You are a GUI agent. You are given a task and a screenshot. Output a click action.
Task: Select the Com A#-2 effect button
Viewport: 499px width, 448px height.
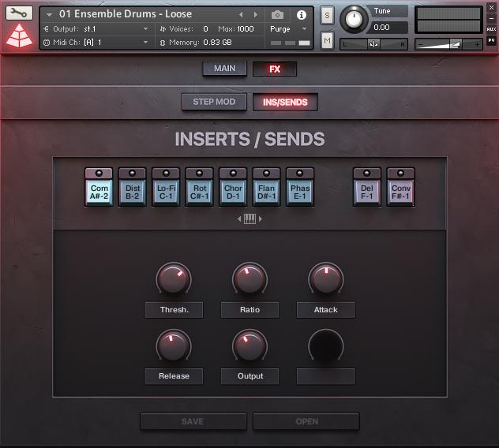point(99,192)
